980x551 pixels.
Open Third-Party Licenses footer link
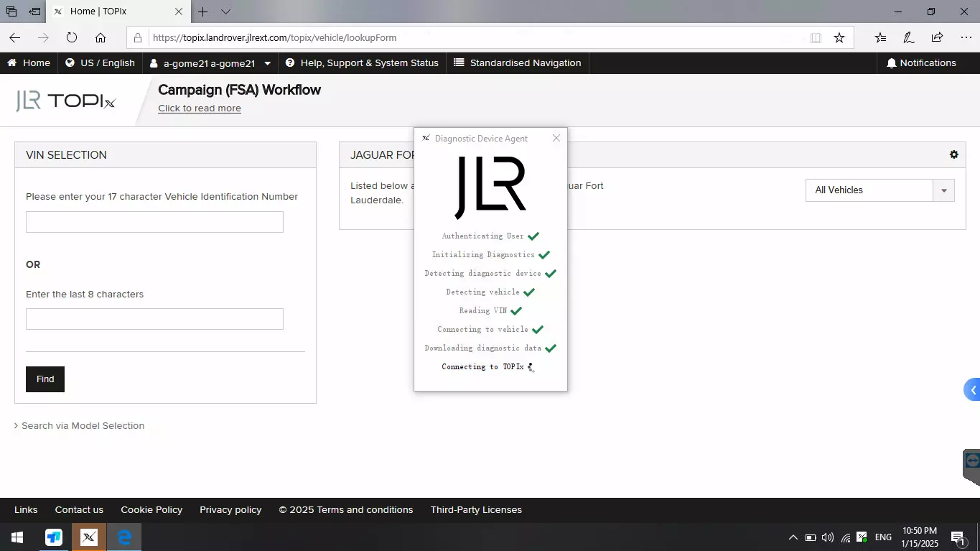[476, 510]
